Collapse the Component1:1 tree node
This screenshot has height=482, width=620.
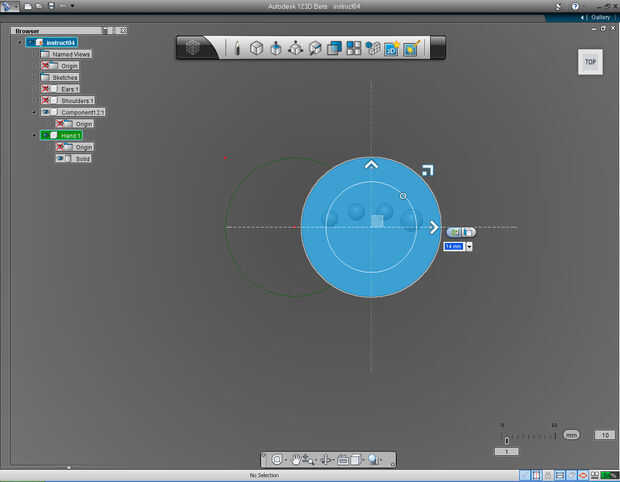[34, 112]
